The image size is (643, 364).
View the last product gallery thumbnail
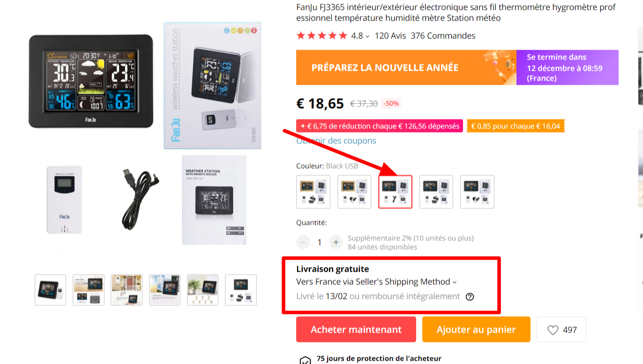pyautogui.click(x=241, y=290)
